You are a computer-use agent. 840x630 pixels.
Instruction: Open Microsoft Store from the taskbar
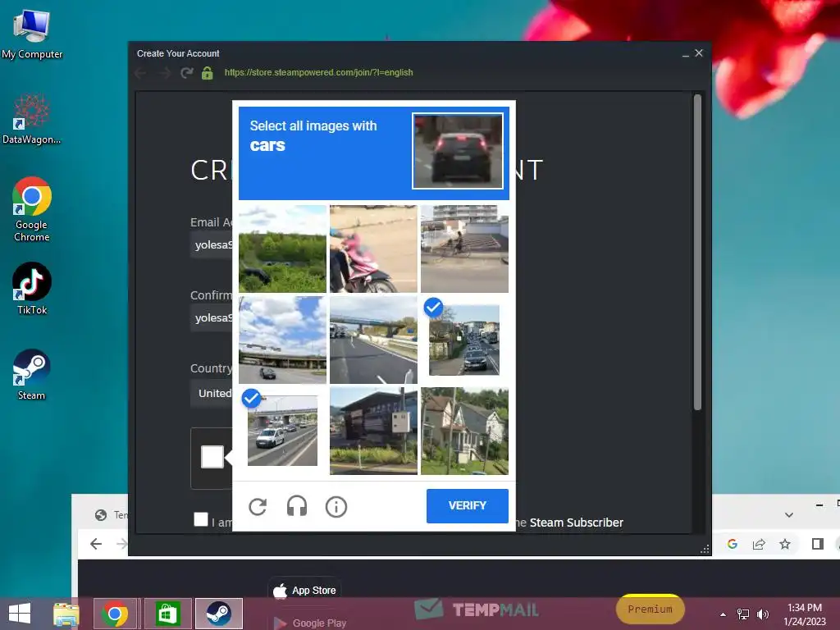[167, 614]
